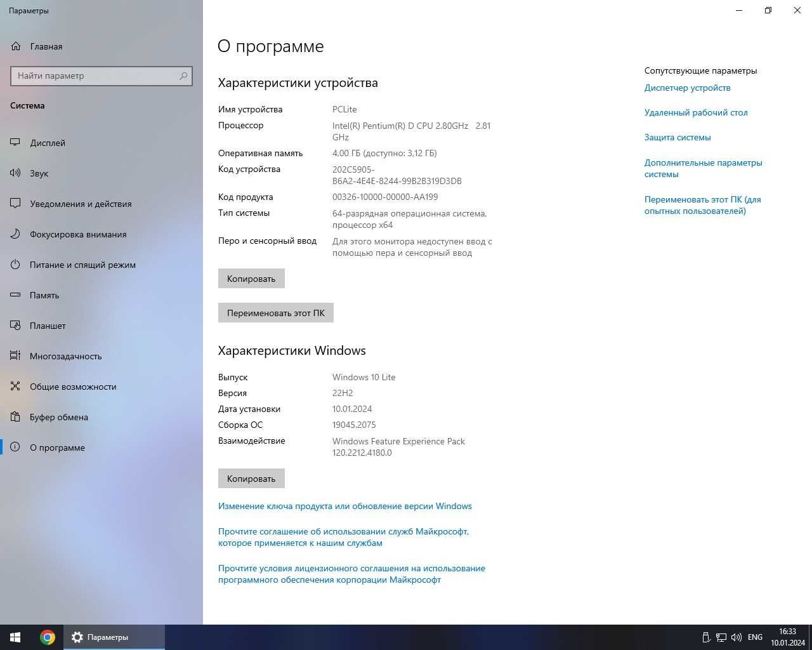
Task: Open the Защита системы link
Action: pyautogui.click(x=678, y=137)
